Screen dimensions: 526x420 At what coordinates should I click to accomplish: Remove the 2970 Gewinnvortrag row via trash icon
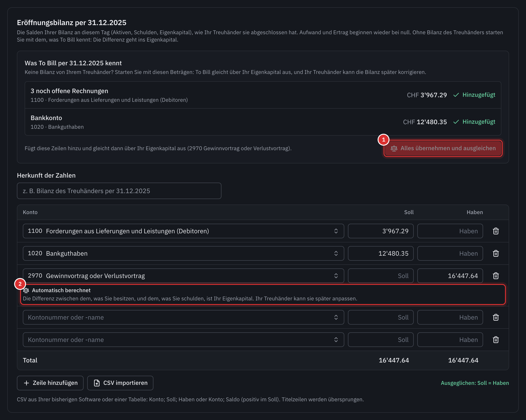(x=495, y=276)
